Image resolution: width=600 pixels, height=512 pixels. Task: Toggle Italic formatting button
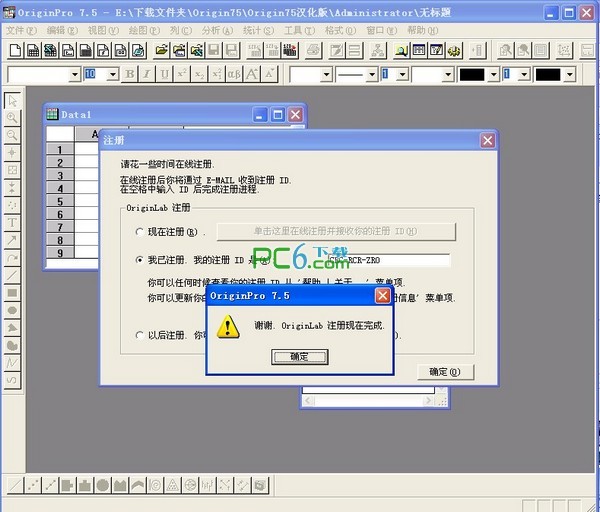[x=147, y=74]
